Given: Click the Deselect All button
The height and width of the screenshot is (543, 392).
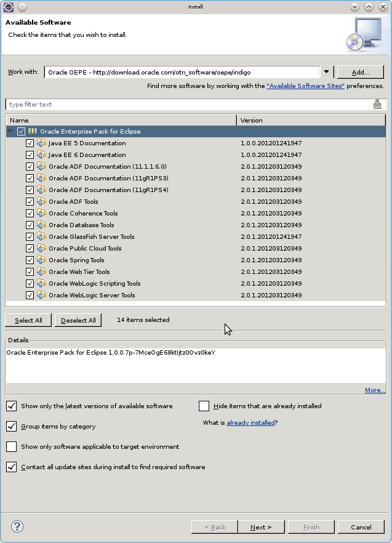Looking at the screenshot, I should tap(78, 320).
